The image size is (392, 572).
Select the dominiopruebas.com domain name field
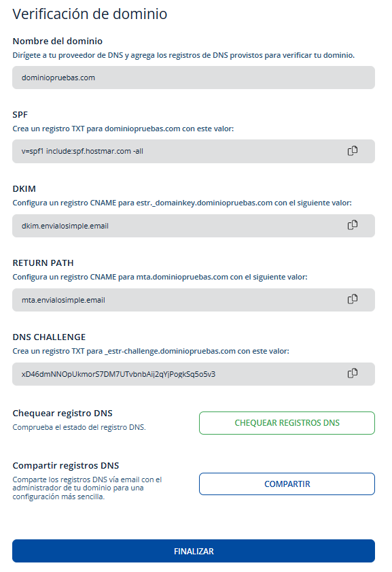click(194, 78)
